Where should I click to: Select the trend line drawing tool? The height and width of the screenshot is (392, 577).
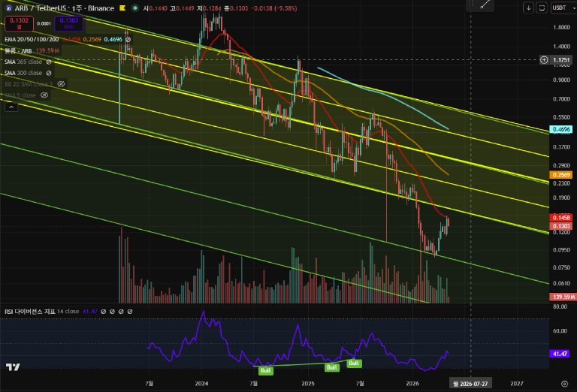point(485,5)
